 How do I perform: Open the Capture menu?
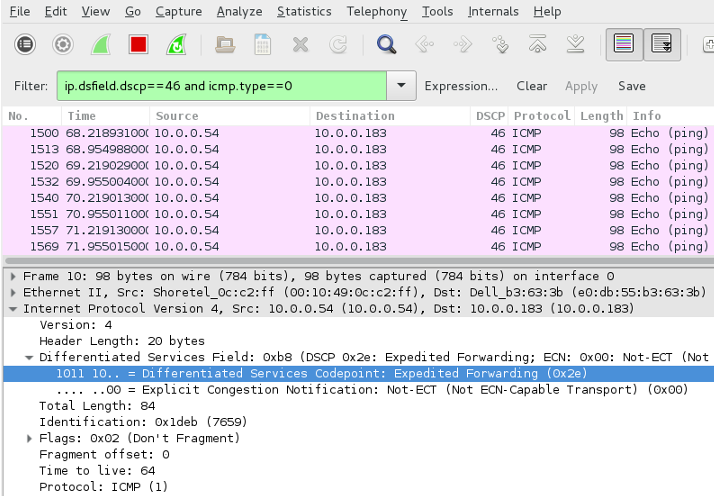178,11
